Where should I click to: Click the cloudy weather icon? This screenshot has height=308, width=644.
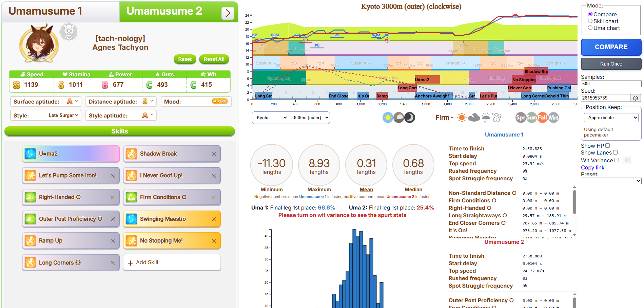474,118
